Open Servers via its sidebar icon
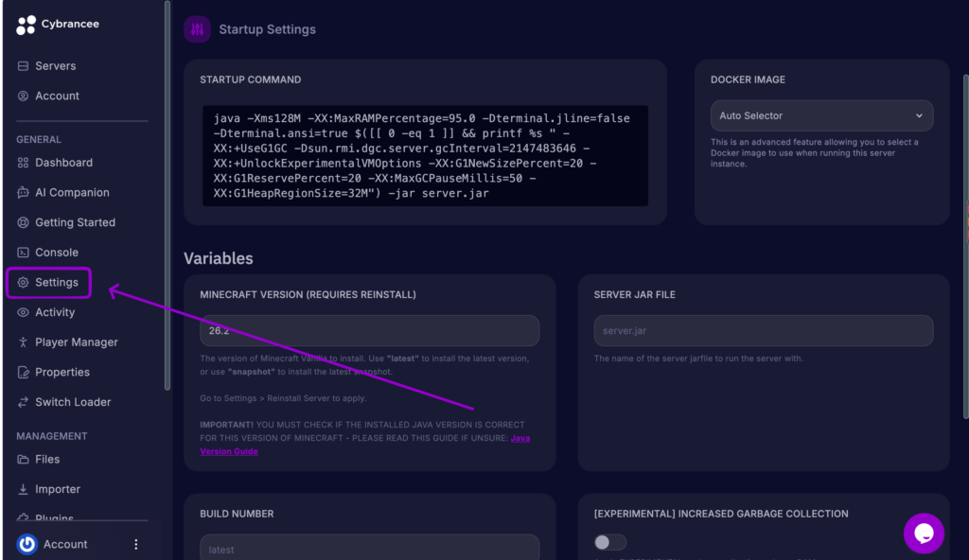969x560 pixels. tap(23, 66)
